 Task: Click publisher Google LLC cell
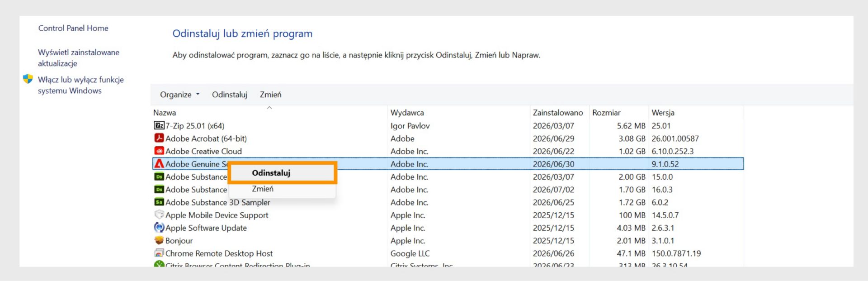[410, 253]
